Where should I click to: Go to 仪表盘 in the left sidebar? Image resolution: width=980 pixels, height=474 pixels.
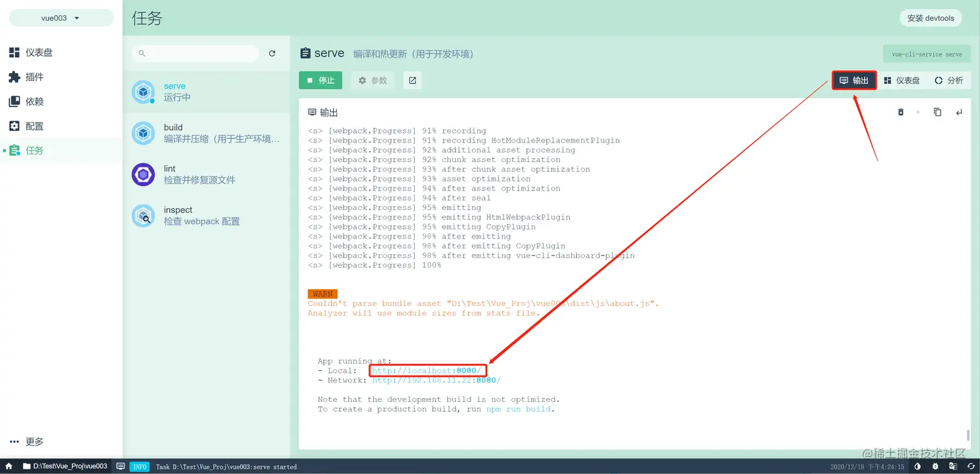[61, 53]
